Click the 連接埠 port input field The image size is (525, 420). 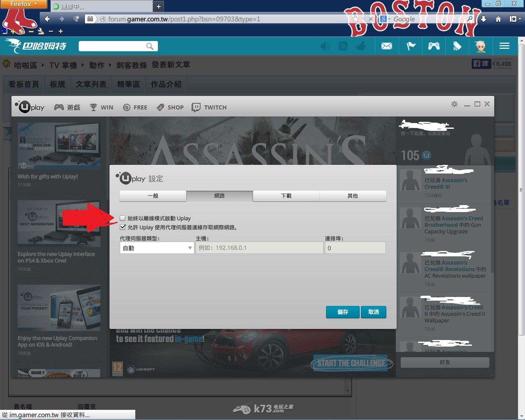click(355, 248)
